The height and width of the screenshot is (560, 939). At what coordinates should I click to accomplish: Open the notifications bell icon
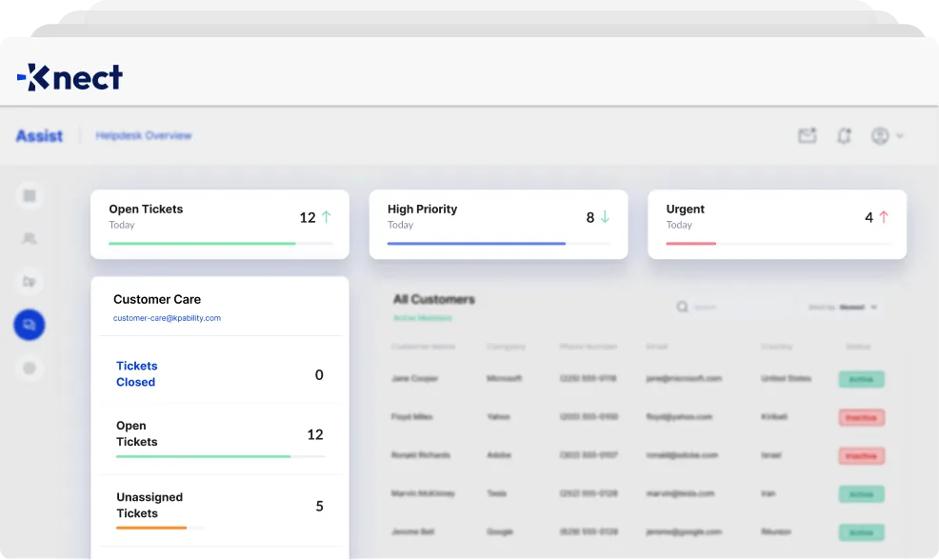point(844,136)
